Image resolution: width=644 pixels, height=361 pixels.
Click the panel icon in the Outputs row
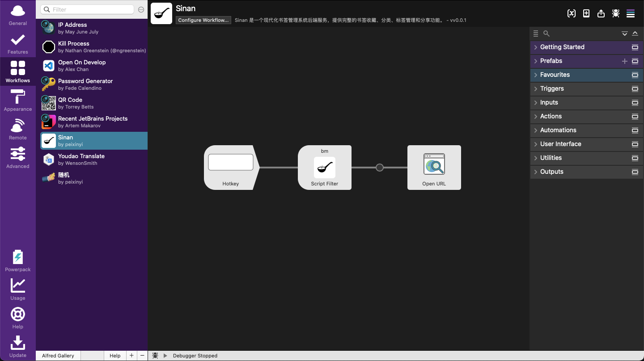pyautogui.click(x=635, y=172)
